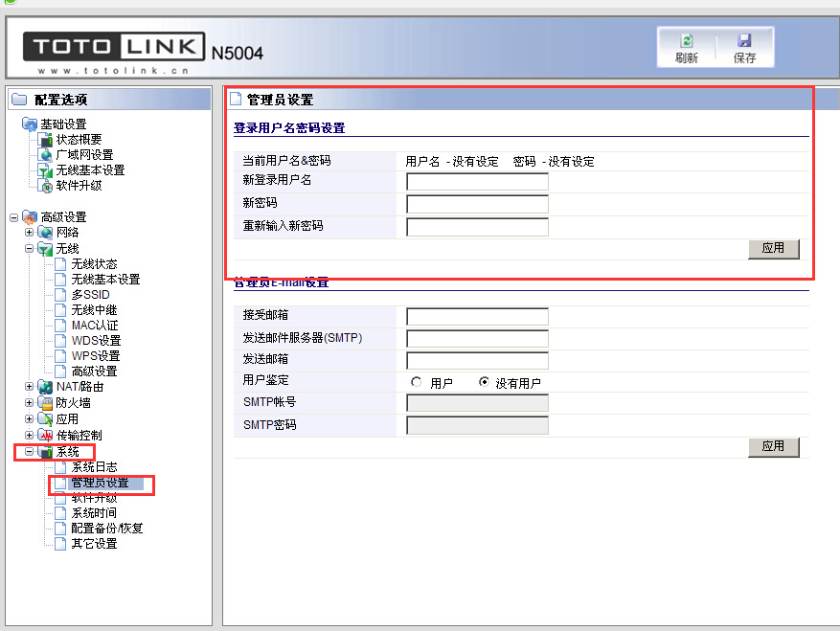Viewport: 840px width, 631px height.
Task: Apply E-mail settings with the lower 应用 button
Action: [x=773, y=446]
